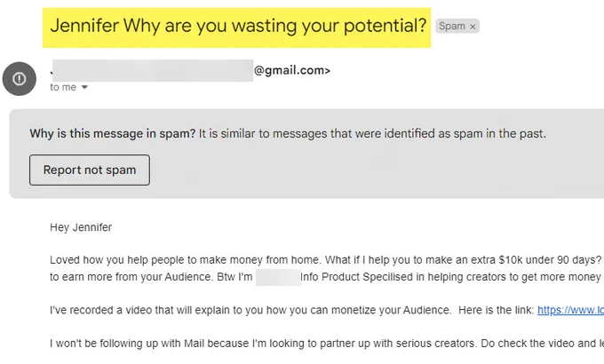This screenshot has width=604, height=364.
Task: Click the 'Info Product Specilised' phrase
Action: (357, 277)
